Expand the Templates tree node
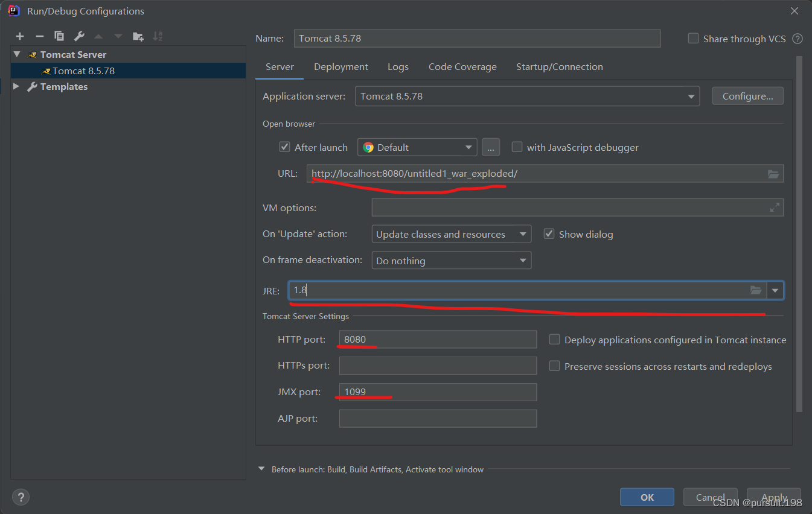 [x=16, y=87]
